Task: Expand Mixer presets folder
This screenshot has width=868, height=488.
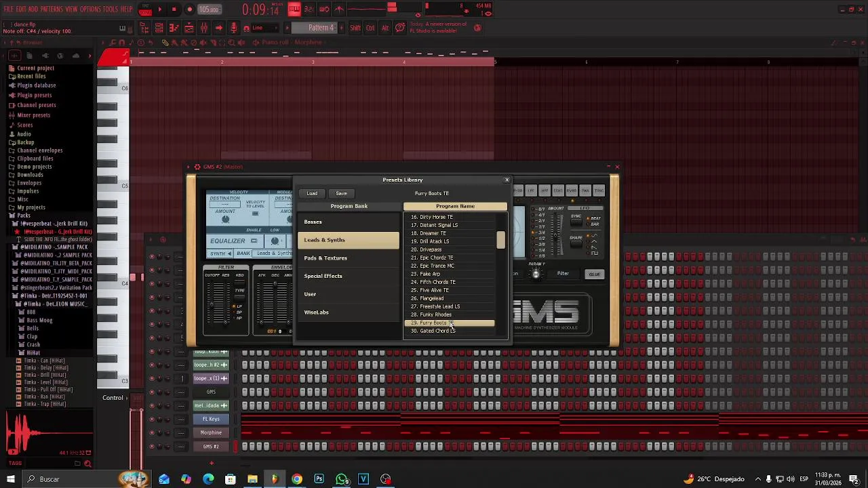Action: click(x=33, y=115)
